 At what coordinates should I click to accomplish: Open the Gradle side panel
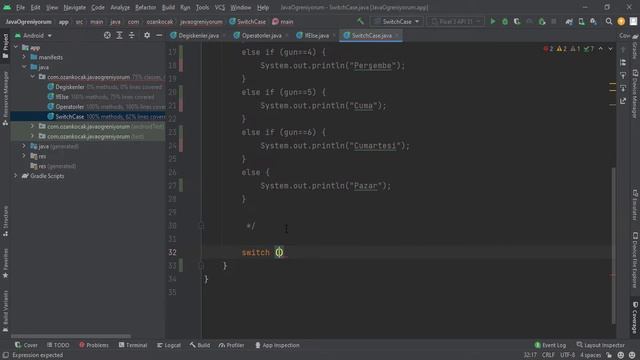[x=635, y=46]
